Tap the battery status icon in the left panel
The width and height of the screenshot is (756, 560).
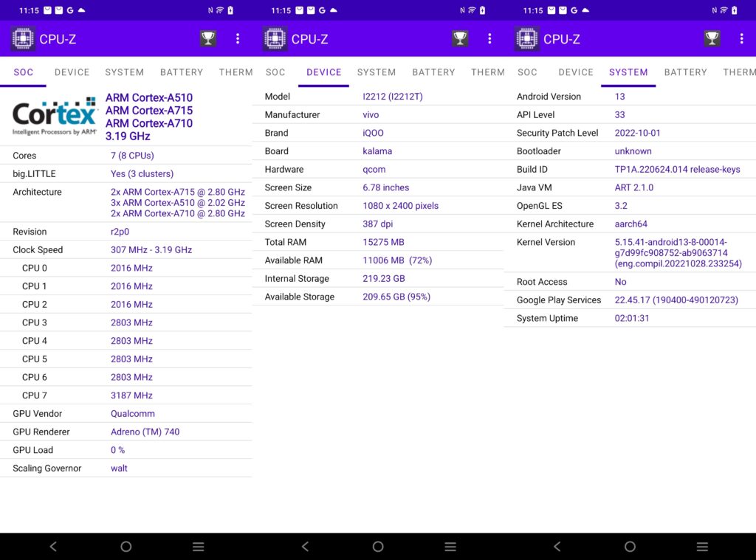click(x=230, y=10)
